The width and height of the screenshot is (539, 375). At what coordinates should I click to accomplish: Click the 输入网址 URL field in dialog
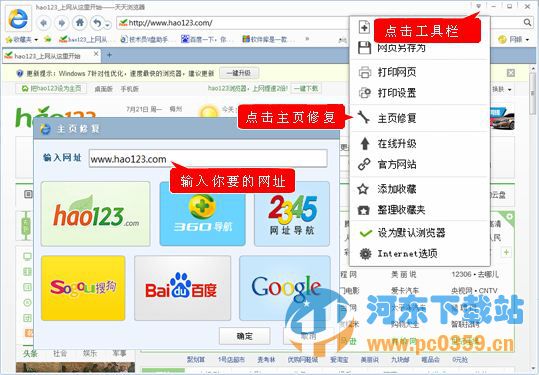coord(208,159)
